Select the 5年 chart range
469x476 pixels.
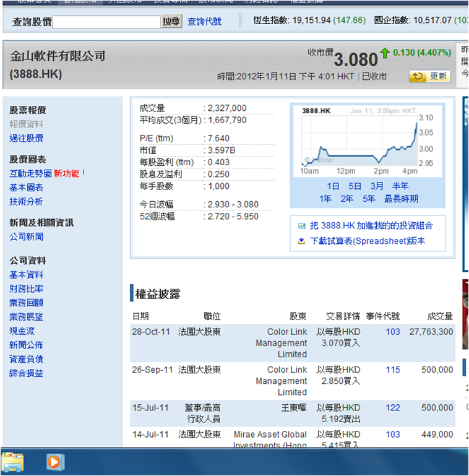[x=369, y=199]
